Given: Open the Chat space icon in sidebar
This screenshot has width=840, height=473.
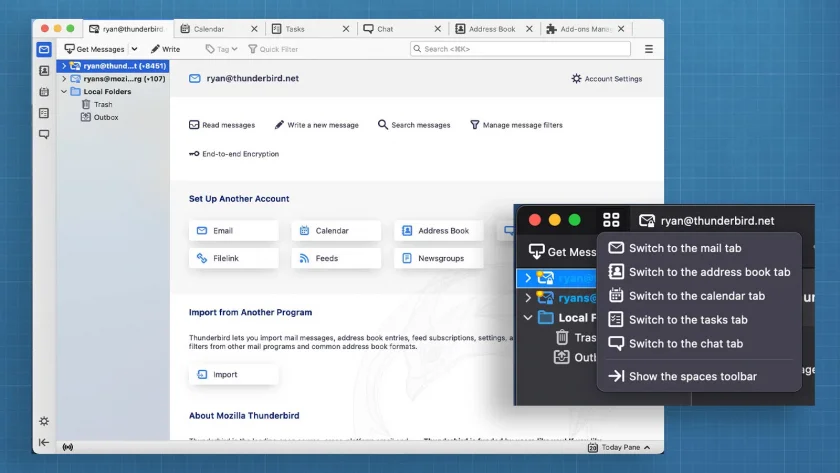Looking at the screenshot, I should point(44,134).
